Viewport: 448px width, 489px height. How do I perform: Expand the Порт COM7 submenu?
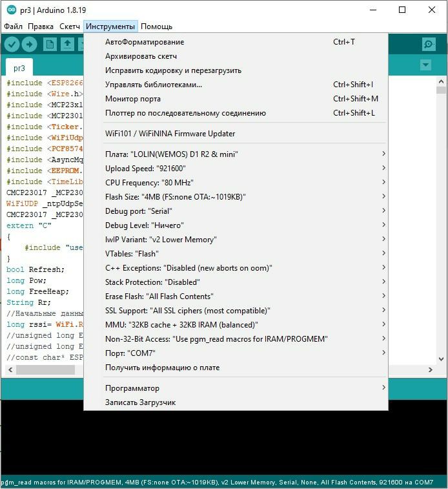pyautogui.click(x=236, y=353)
